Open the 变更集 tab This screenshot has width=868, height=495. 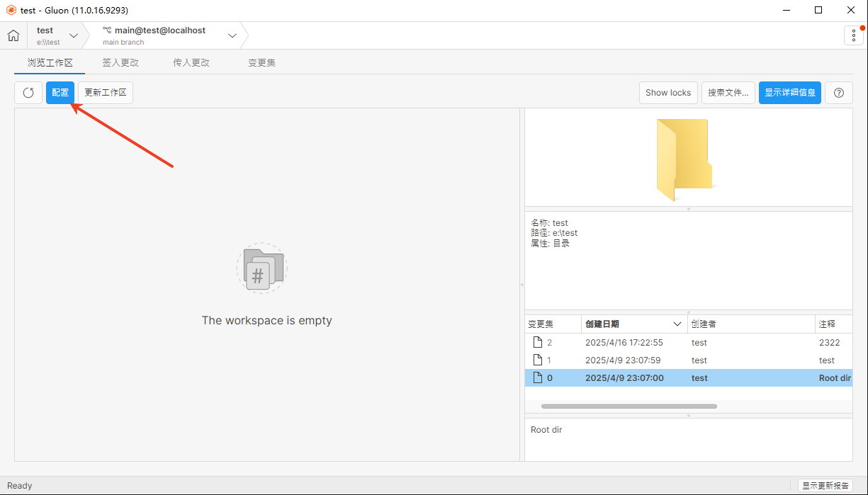(261, 62)
